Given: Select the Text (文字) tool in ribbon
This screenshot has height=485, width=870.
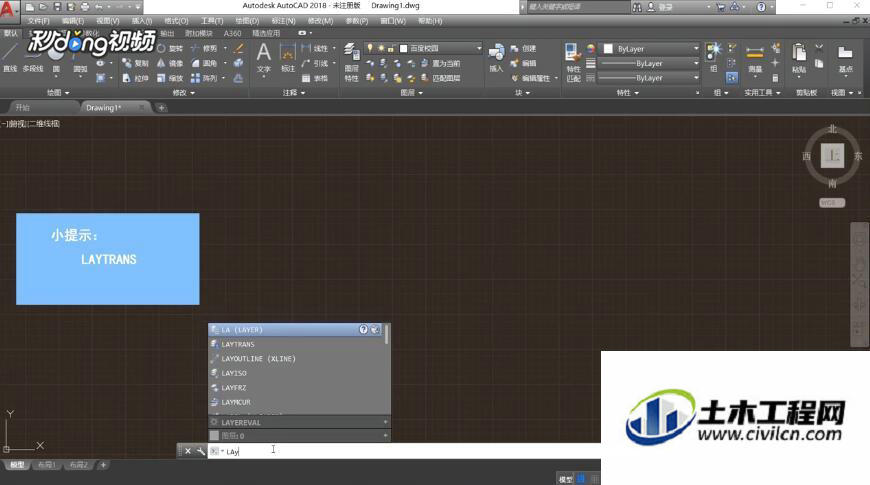Looking at the screenshot, I should [264, 56].
